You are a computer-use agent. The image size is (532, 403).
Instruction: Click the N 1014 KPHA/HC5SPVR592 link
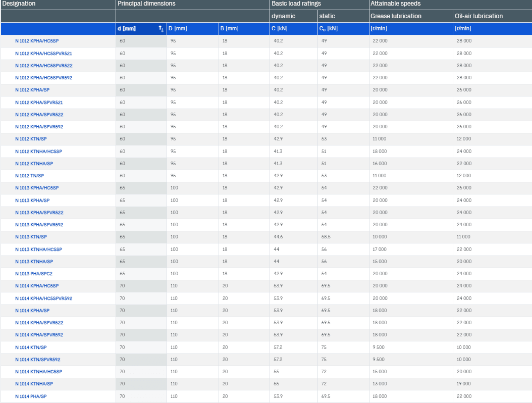point(43,298)
